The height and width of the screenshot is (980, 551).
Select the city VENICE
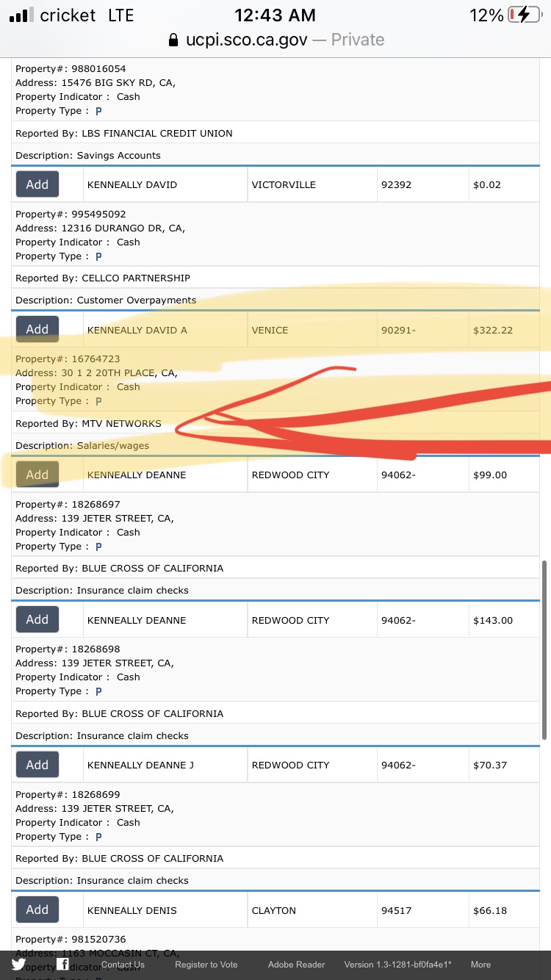(270, 330)
